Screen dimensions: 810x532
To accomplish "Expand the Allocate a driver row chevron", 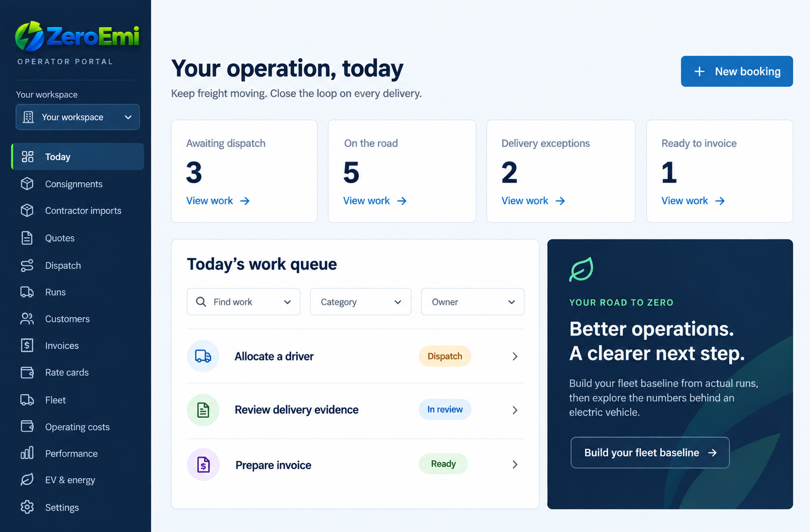I will (515, 357).
